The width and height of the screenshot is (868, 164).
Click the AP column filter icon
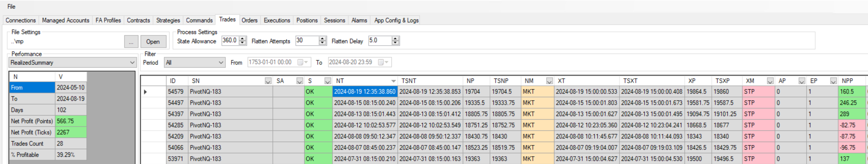(x=802, y=81)
